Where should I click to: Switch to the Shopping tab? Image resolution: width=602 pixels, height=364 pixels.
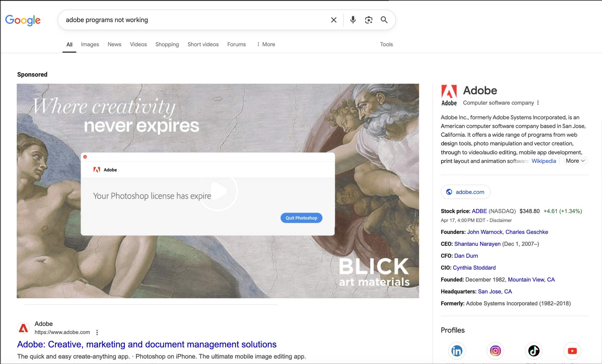(x=167, y=44)
